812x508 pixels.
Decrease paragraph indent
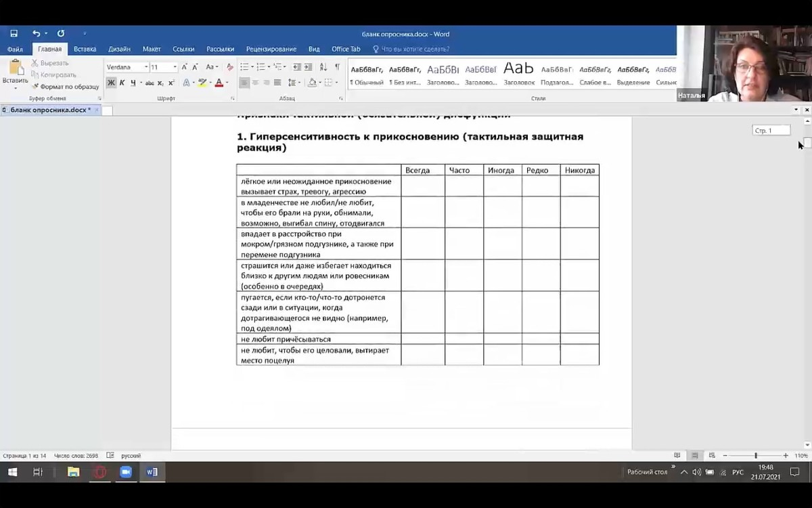296,67
